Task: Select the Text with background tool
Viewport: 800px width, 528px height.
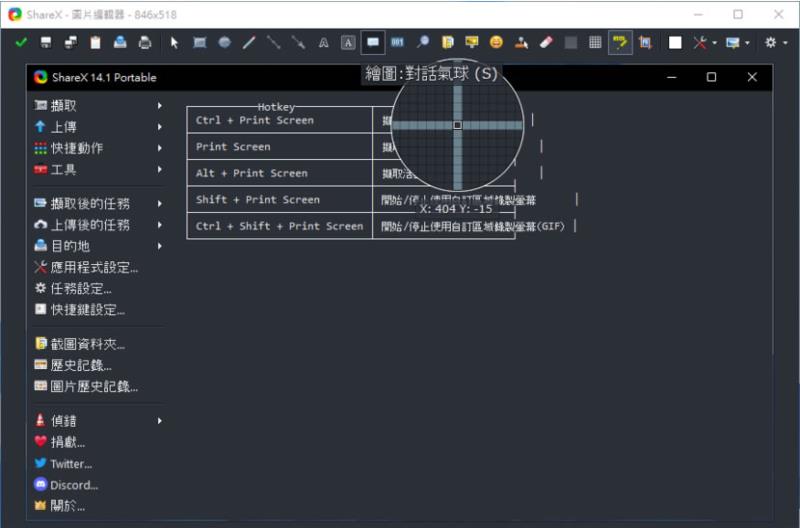Action: click(348, 42)
